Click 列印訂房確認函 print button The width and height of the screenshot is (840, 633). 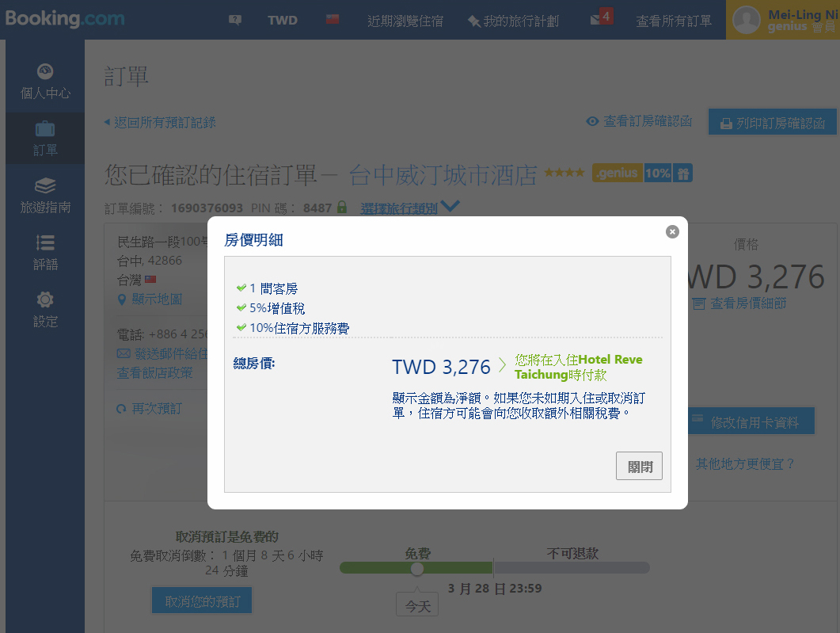pos(773,123)
